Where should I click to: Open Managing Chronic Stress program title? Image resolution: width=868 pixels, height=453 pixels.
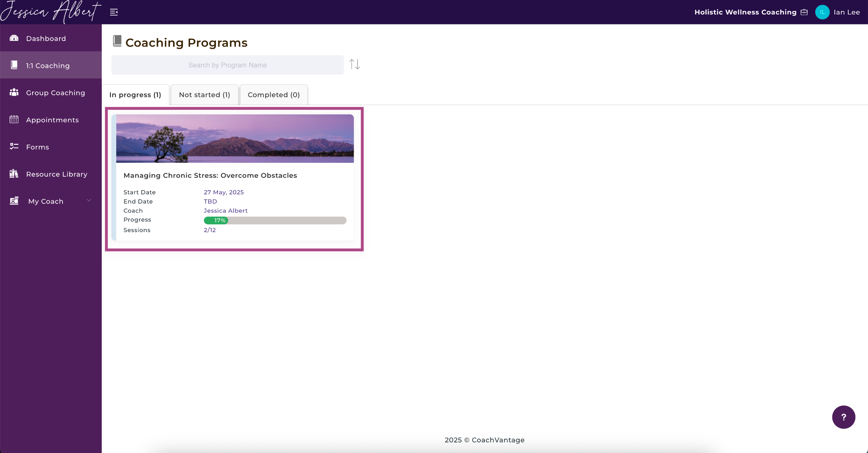pos(210,175)
